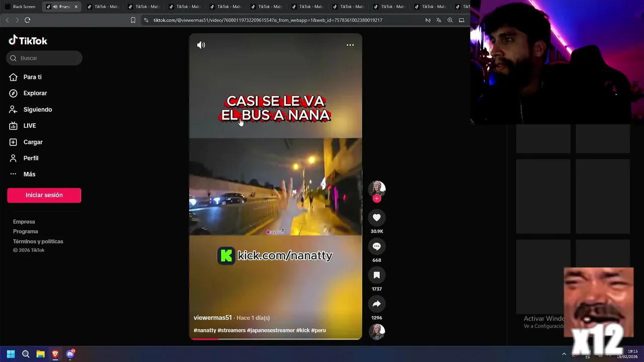Viewport: 644px width, 362px height.
Task: Open the #peru hashtag
Action: (318, 330)
